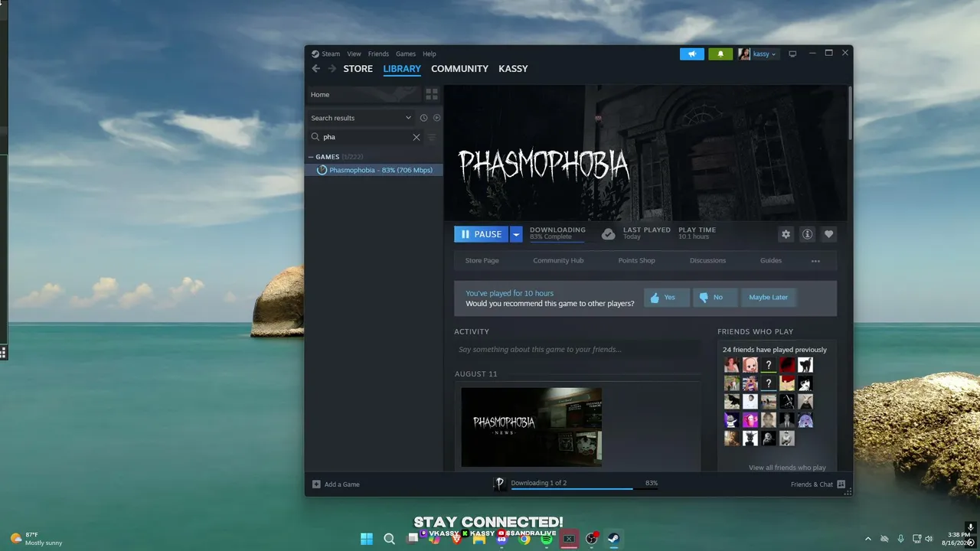Click the library search field containing 'pha'
This screenshot has width=980, height=551.
[365, 137]
